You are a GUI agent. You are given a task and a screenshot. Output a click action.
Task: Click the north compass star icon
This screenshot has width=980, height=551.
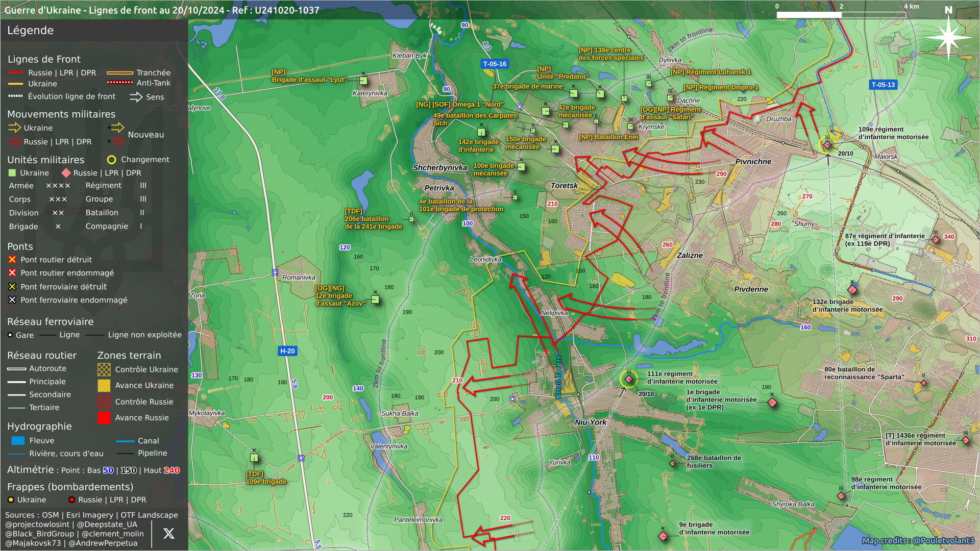[x=948, y=37]
